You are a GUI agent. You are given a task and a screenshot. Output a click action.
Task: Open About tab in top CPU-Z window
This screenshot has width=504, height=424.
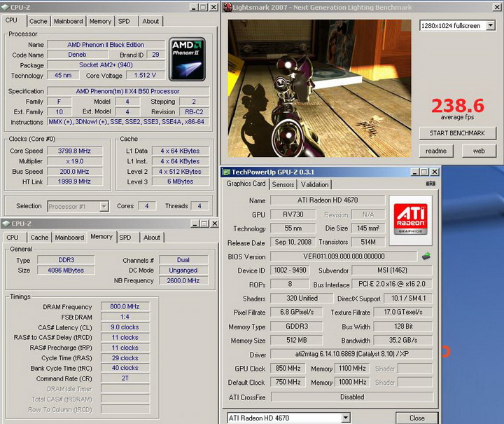point(150,21)
